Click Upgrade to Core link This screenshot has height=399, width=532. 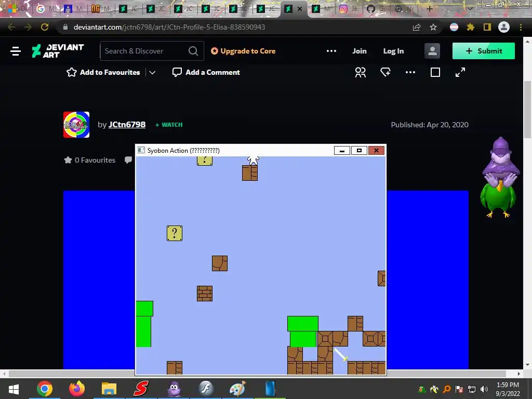[243, 51]
